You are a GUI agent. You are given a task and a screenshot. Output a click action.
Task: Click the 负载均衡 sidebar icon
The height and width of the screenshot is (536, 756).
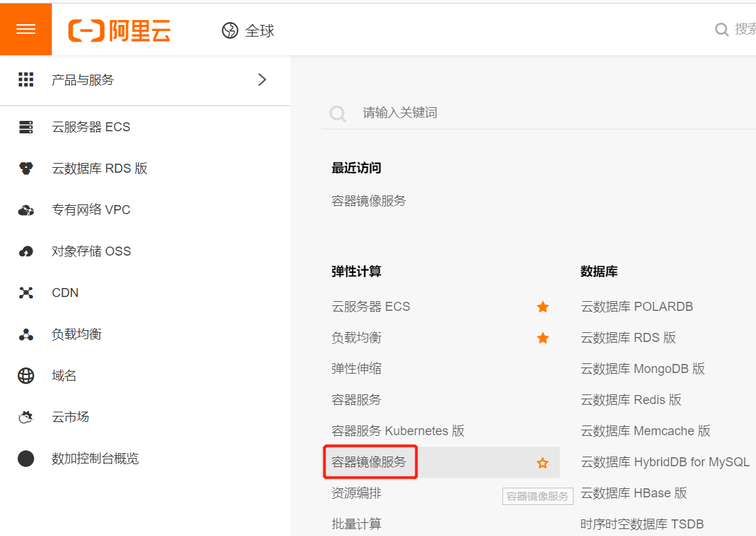click(26, 334)
